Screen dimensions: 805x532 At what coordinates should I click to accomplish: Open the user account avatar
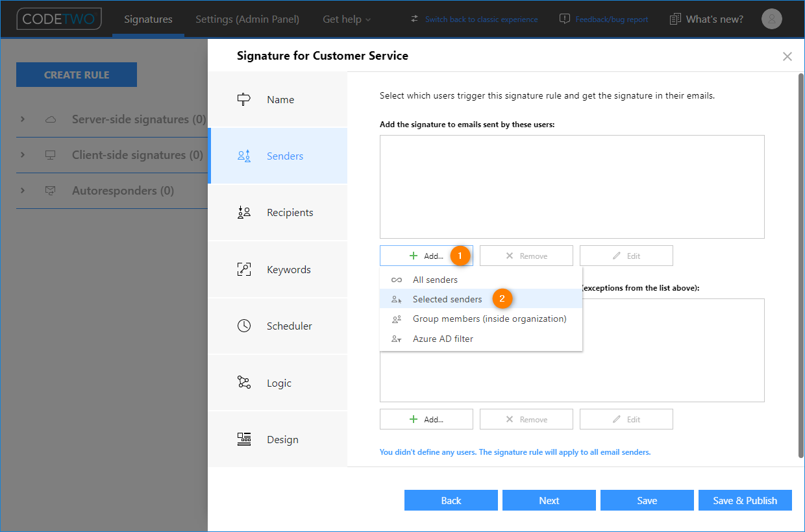771,19
